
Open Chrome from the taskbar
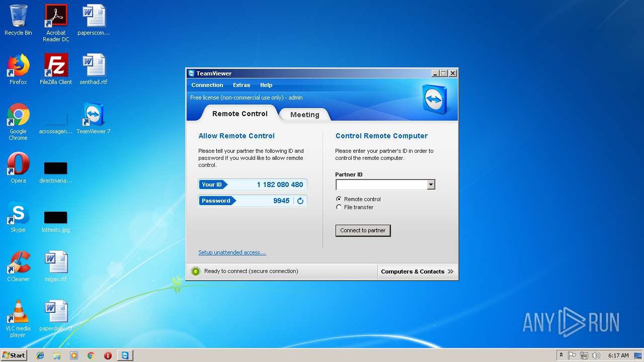(x=91, y=355)
